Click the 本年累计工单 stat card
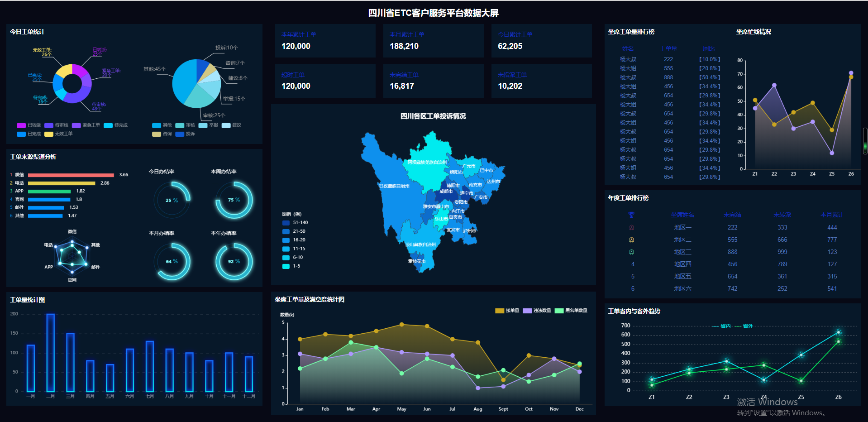The height and width of the screenshot is (422, 868). tap(325, 41)
